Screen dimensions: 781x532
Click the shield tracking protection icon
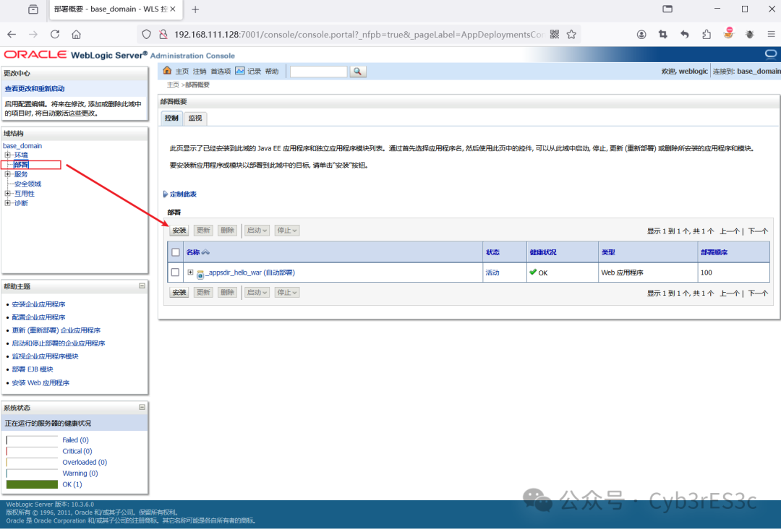146,35
